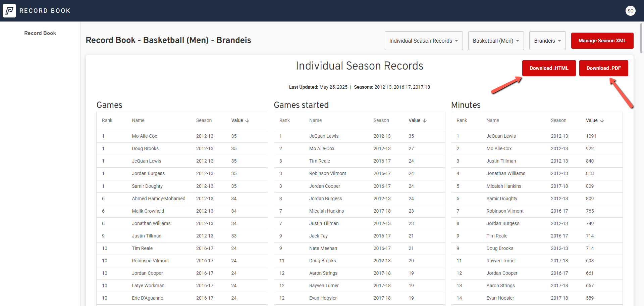The image size is (644, 306).
Task: Click the Rank header in Minutes table
Action: pos(462,120)
